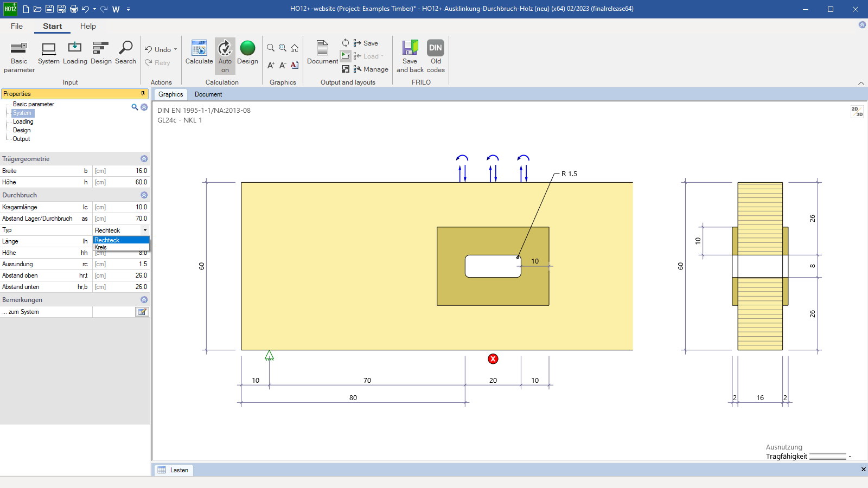Click the Search magnifier in ribbon
The image size is (868, 488).
point(125,53)
